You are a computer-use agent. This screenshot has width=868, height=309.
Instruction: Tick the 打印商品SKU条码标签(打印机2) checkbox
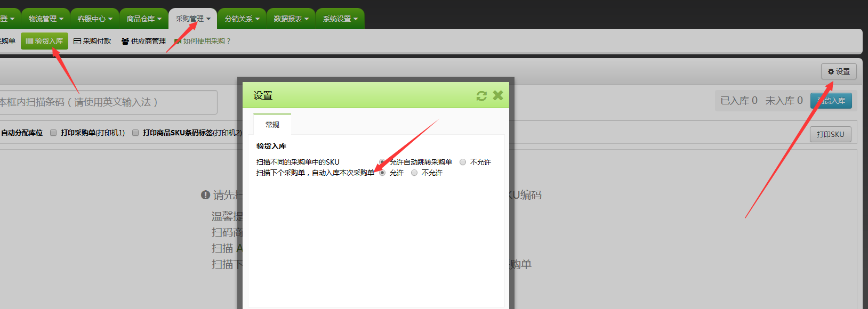click(x=135, y=133)
